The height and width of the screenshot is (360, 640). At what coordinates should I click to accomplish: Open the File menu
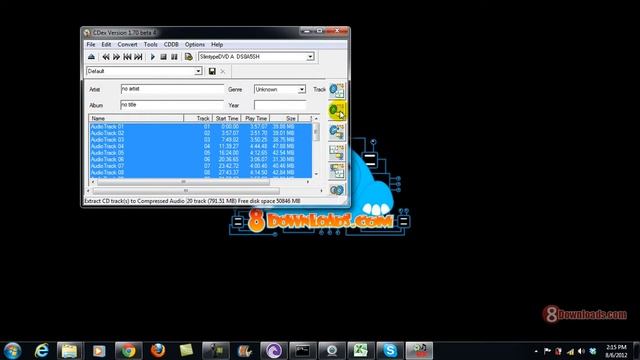pyautogui.click(x=91, y=44)
